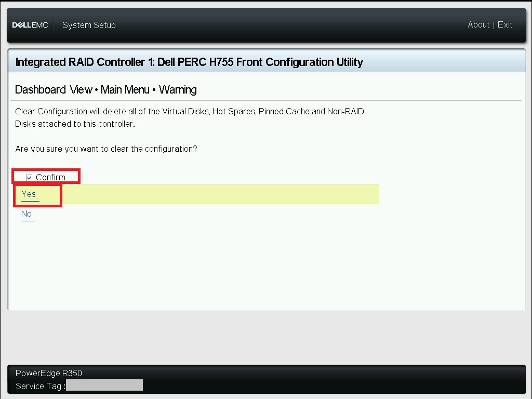Click the redacted Service Tag value field

pos(104,385)
